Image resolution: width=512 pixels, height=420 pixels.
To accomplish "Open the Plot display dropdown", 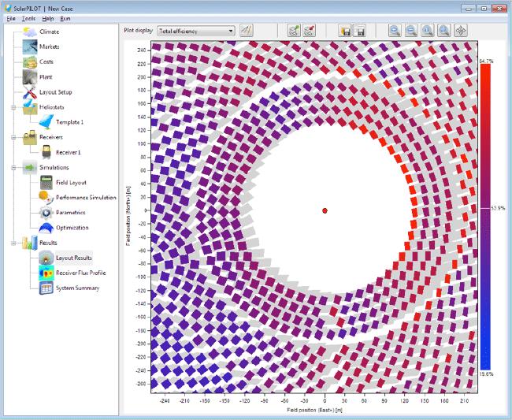I will tap(196, 31).
